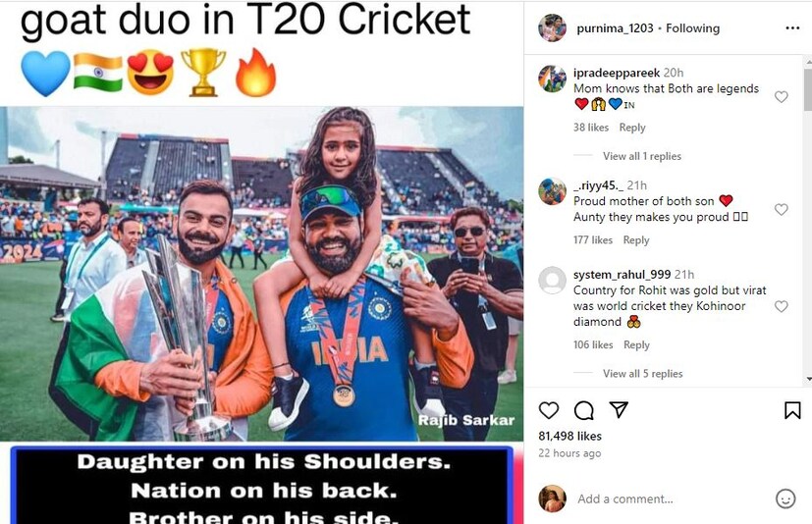Click the comments scrollbar down arrow
The width and height of the screenshot is (812, 524).
click(x=808, y=380)
